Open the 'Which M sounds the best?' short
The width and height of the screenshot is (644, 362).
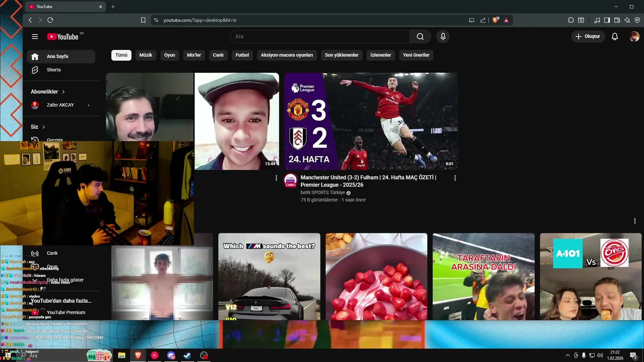[x=269, y=277]
